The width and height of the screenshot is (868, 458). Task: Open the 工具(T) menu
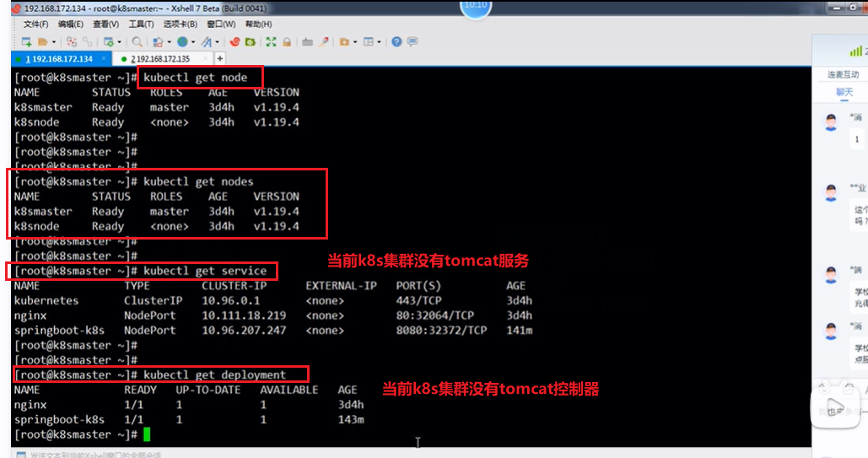(x=141, y=24)
